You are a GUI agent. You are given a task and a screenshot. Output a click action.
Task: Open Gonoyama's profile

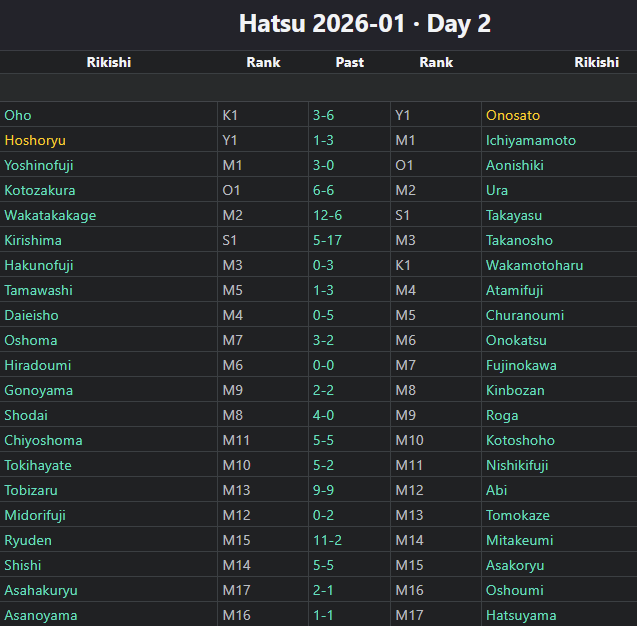[39, 390]
